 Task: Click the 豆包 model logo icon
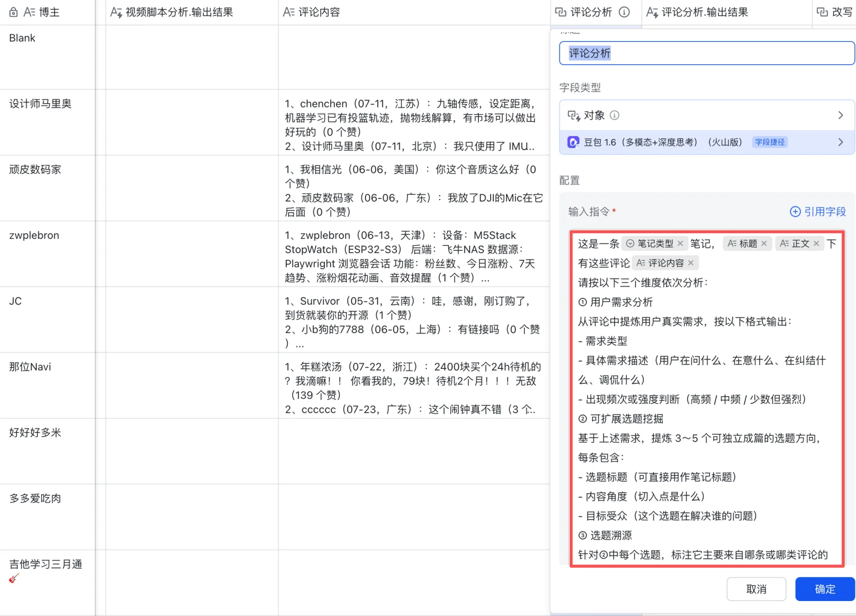(573, 142)
